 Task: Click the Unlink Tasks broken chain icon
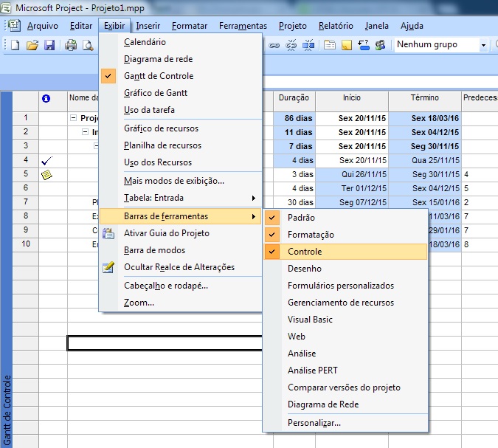[291, 45]
